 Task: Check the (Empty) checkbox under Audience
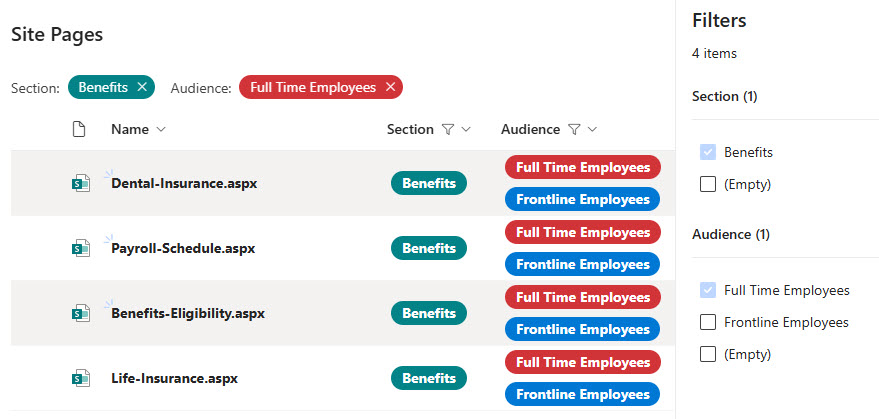(x=708, y=354)
